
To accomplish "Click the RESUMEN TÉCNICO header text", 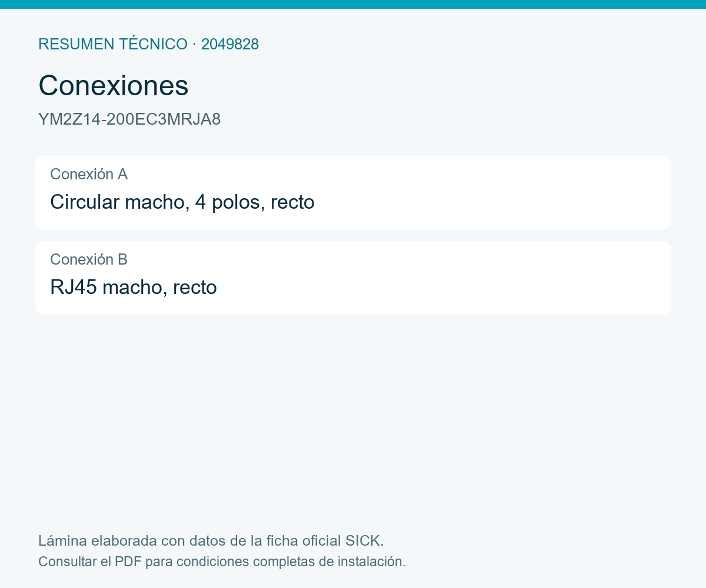I will tap(113, 44).
